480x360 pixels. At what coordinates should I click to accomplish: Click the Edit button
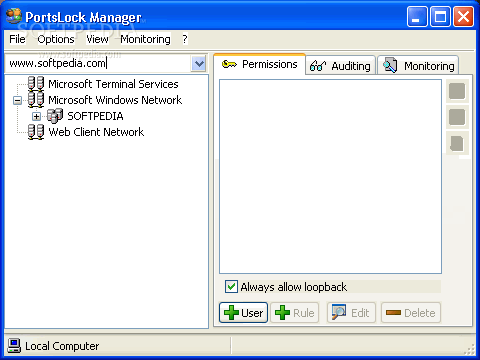(x=351, y=312)
